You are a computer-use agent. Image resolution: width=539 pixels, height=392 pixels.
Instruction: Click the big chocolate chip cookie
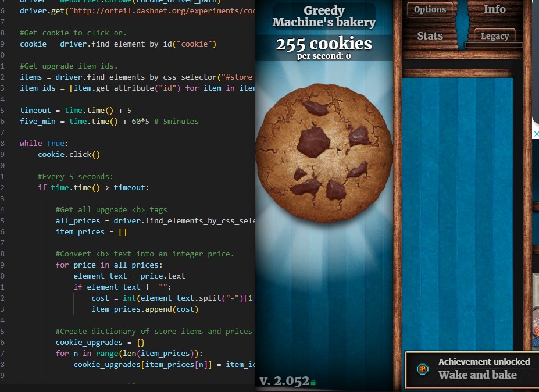pyautogui.click(x=324, y=153)
